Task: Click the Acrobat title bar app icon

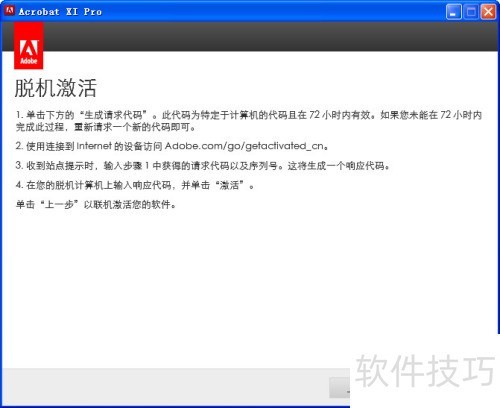Action: 9,11
